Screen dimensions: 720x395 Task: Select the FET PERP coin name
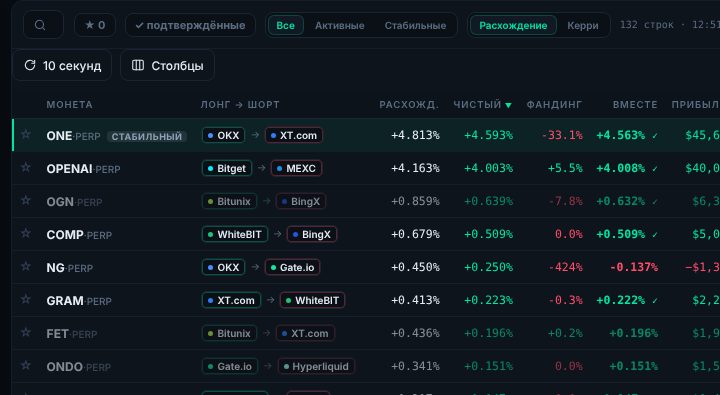tap(72, 334)
